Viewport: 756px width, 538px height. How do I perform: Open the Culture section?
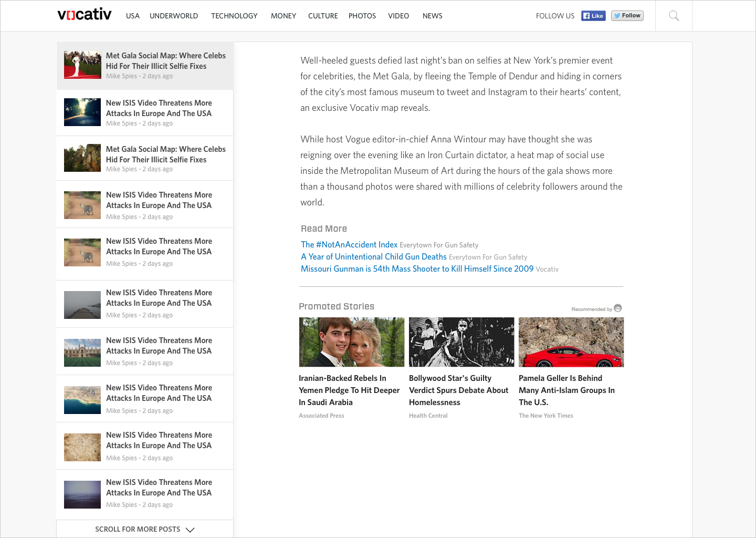(323, 16)
